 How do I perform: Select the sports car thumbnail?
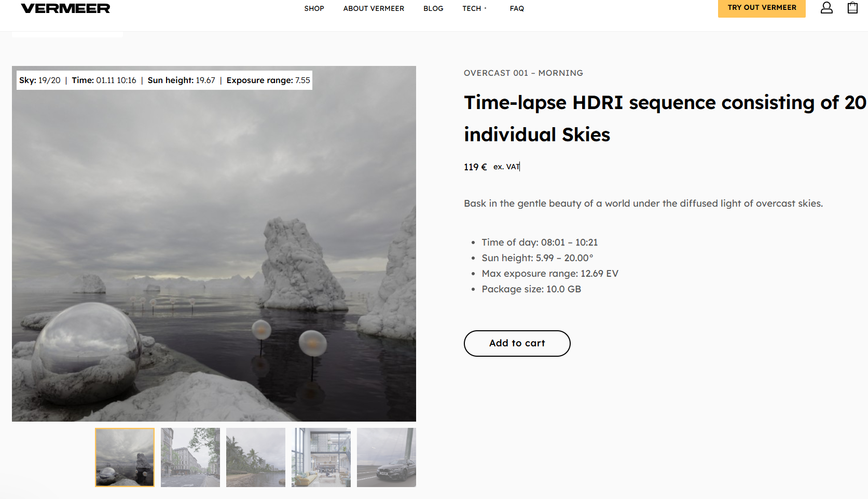pos(387,457)
